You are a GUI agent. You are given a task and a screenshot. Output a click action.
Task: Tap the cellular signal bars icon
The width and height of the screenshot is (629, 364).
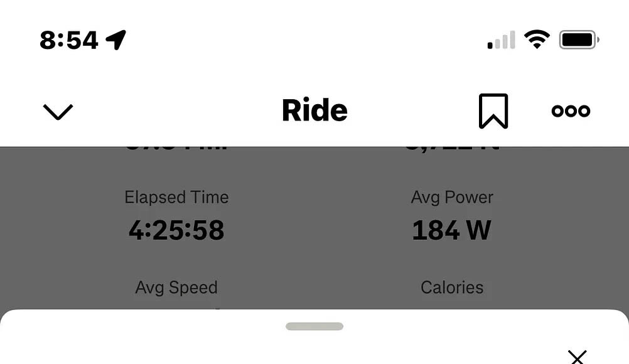[501, 40]
